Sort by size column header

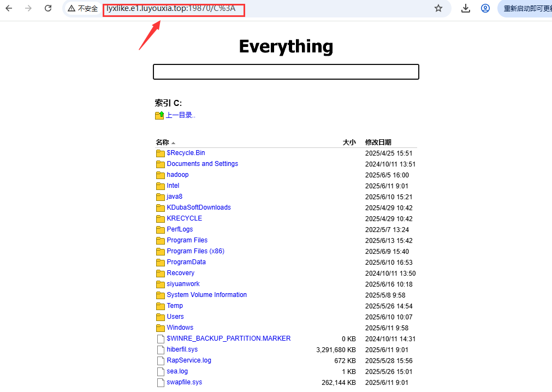tap(349, 142)
